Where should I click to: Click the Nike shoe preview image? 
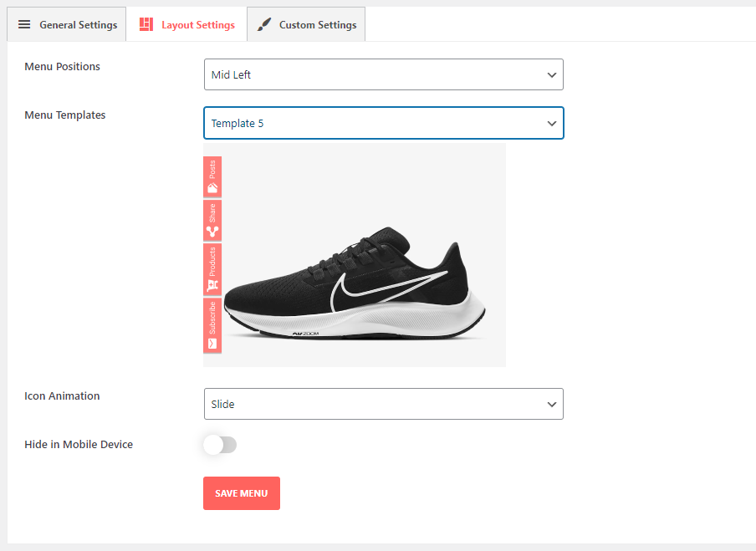pos(355,255)
